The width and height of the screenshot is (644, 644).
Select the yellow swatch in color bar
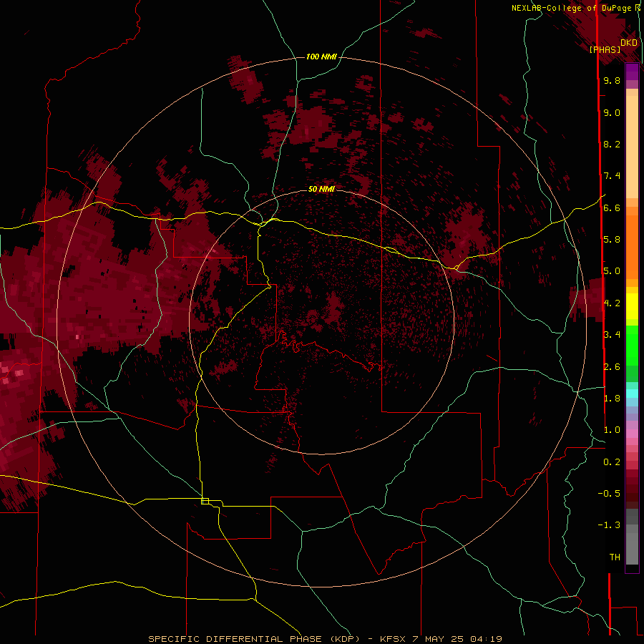coord(632,306)
